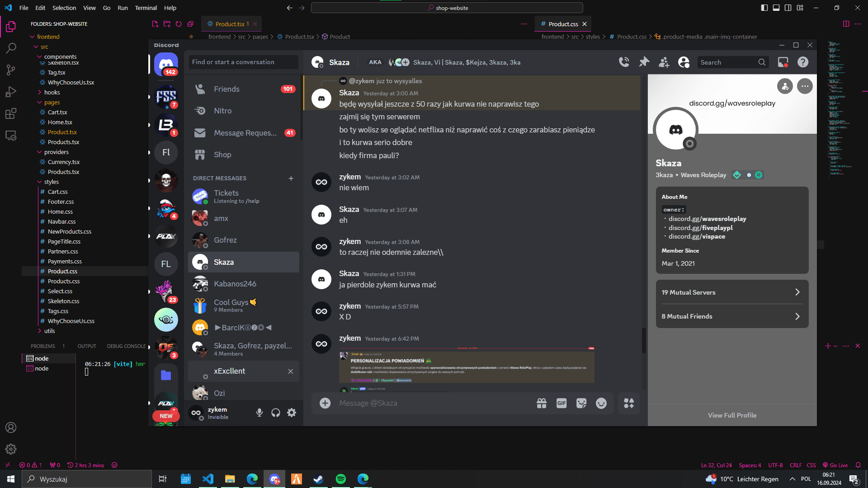Open the GIF picker
868x488 pixels.
click(x=561, y=403)
